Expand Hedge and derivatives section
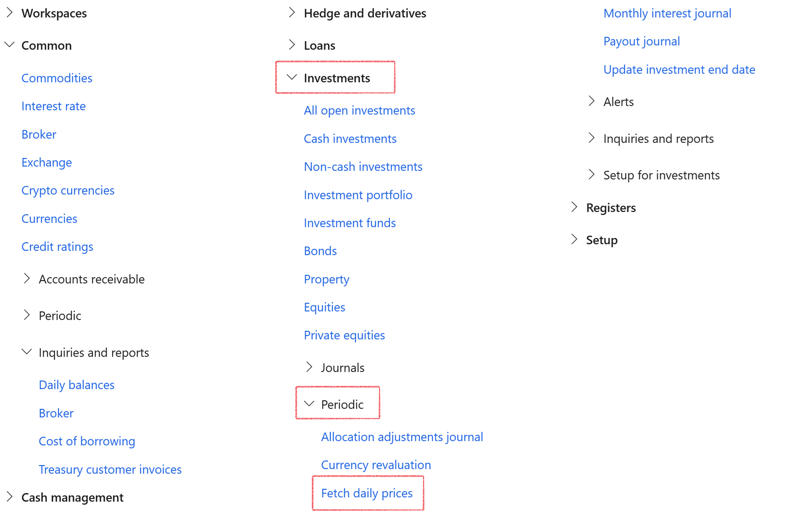Image resolution: width=812 pixels, height=527 pixels. click(292, 13)
